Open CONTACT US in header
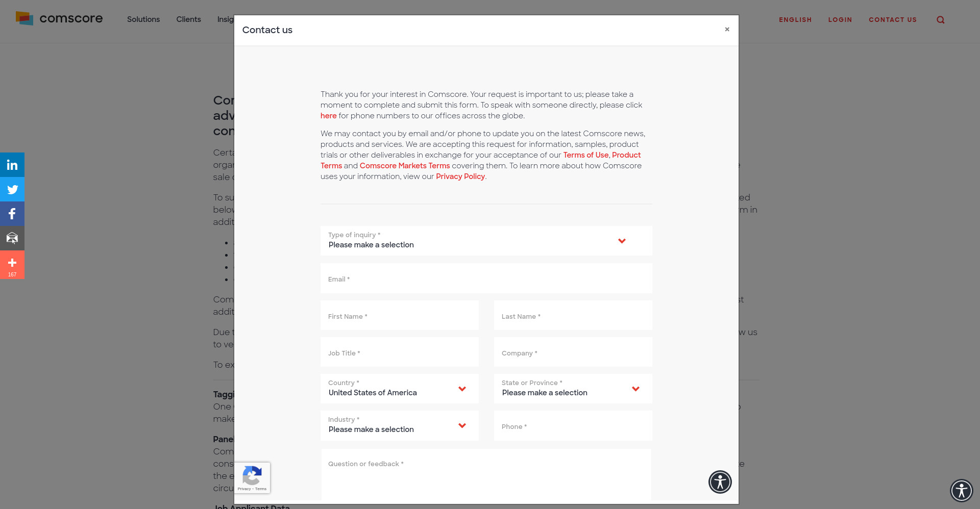Viewport: 980px width, 509px height. [893, 20]
